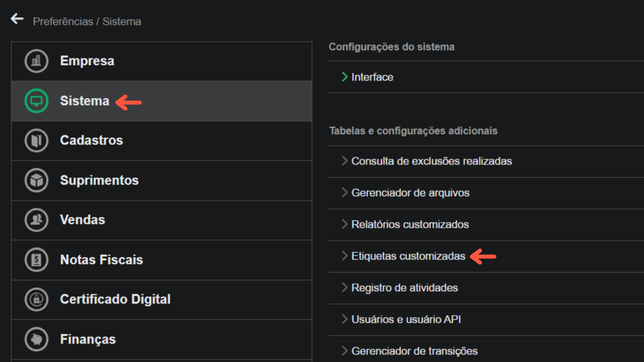Expand the Etiquetas customizadas section
The height and width of the screenshot is (362, 644).
(x=408, y=256)
